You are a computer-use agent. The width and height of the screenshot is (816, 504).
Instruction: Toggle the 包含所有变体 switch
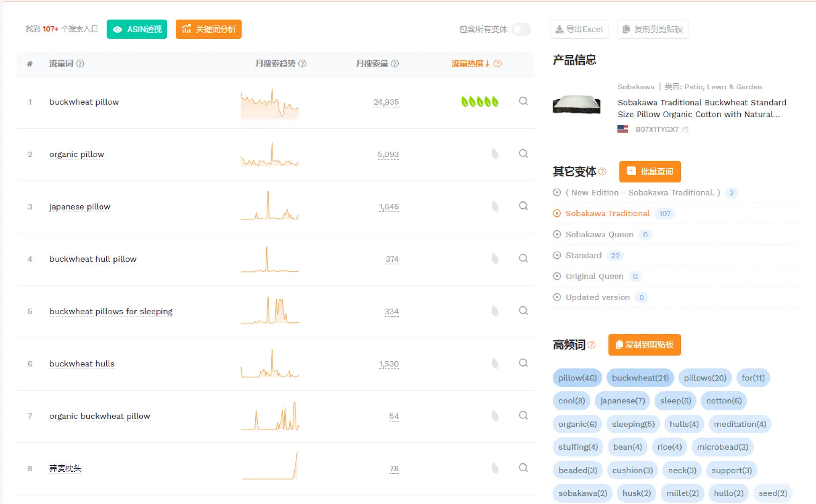521,29
